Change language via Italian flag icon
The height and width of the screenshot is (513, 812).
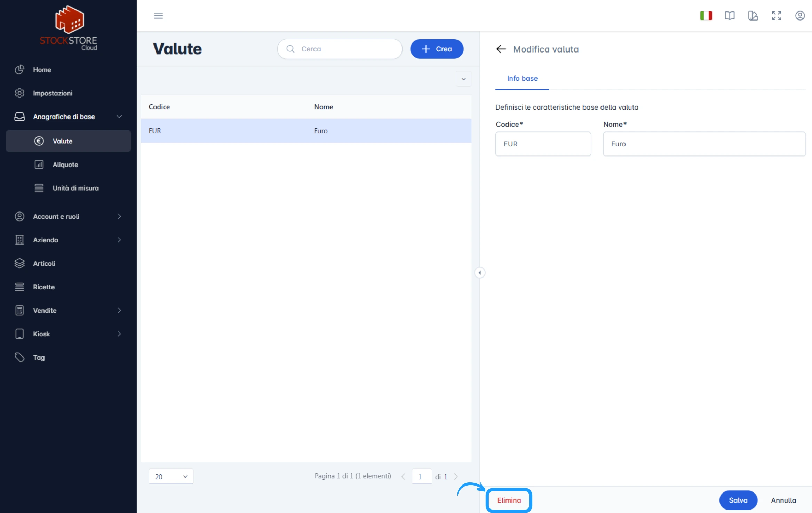[x=706, y=16]
